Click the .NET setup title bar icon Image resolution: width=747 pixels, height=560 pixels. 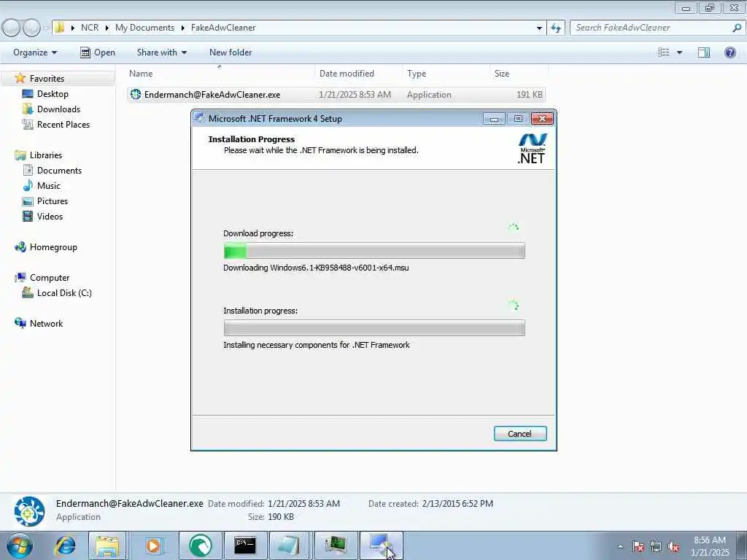[200, 118]
